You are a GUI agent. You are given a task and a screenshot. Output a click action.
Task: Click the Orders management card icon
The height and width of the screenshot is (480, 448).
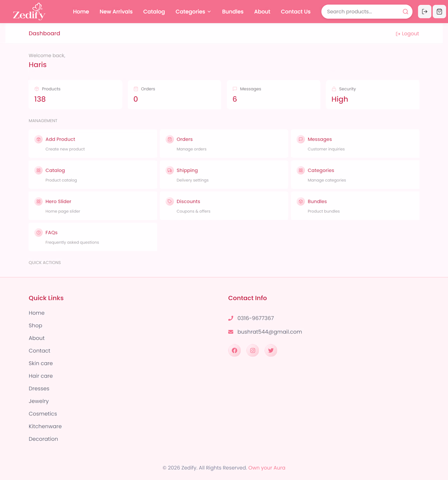coord(170,139)
